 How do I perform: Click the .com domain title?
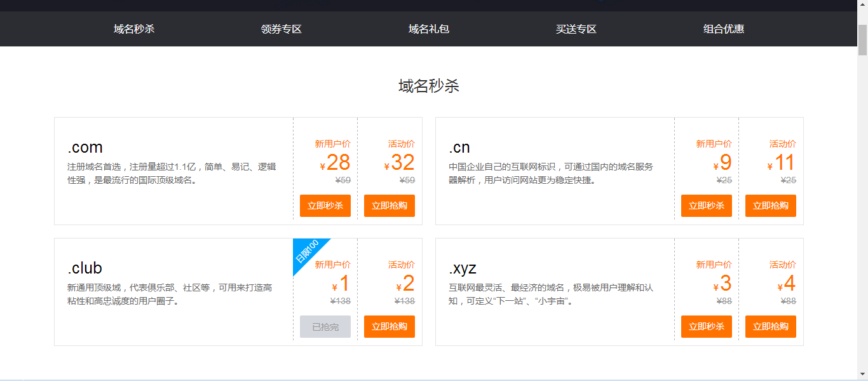(85, 148)
